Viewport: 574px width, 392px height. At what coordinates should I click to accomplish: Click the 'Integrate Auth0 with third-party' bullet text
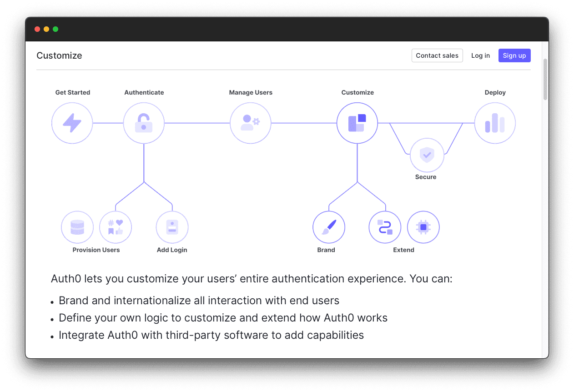(211, 335)
